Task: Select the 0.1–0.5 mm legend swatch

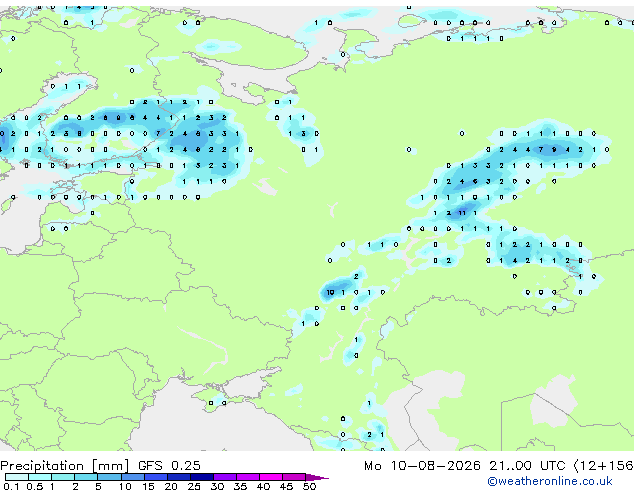Action: 17,477
